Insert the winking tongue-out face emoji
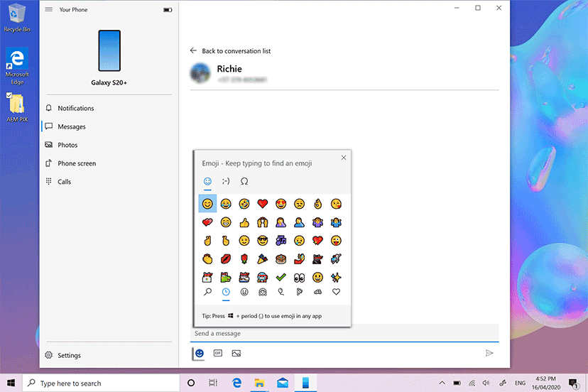The image size is (588, 392). [336, 241]
